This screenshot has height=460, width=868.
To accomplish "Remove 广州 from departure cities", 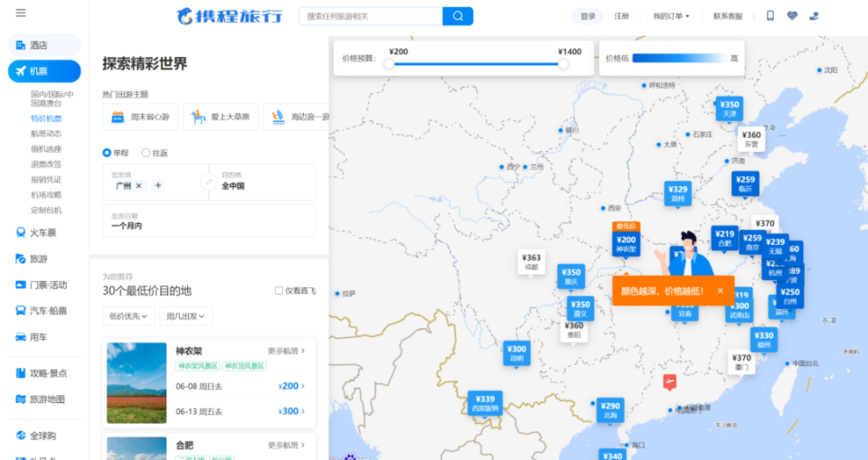I will (x=139, y=185).
